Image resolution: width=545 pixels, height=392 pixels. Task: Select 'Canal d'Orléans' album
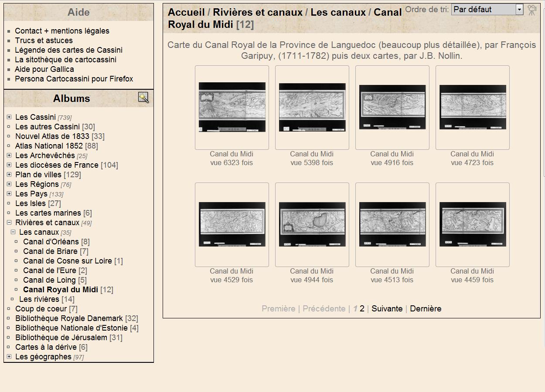pos(51,242)
